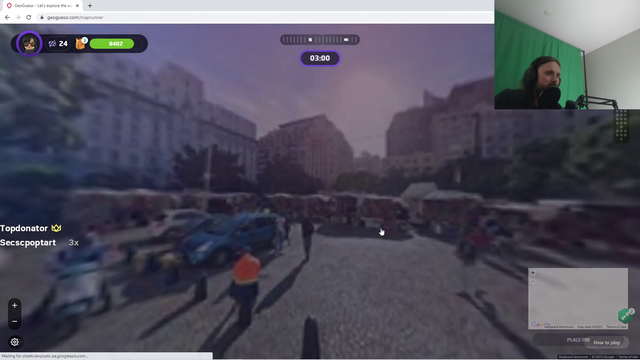640x360 pixels.
Task: Click the green hexagon item badge on map
Action: coord(625,315)
